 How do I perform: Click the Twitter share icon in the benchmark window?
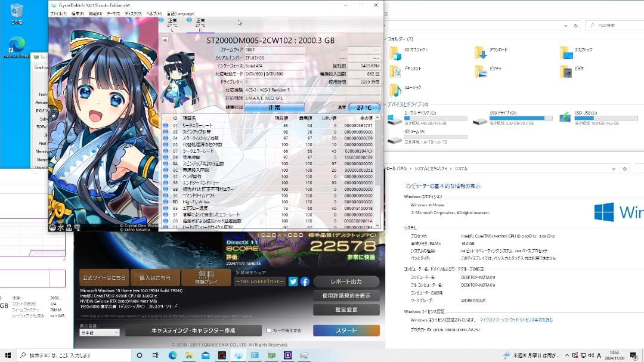[292, 281]
